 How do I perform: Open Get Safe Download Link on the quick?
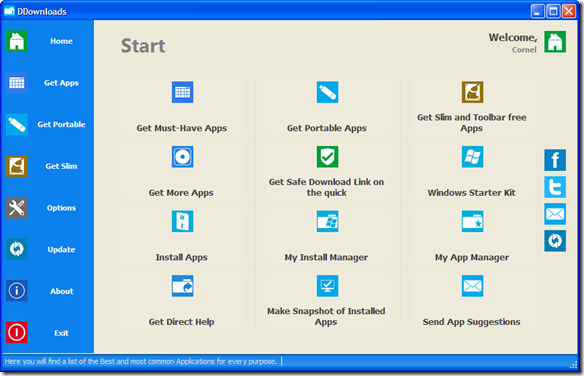[327, 187]
